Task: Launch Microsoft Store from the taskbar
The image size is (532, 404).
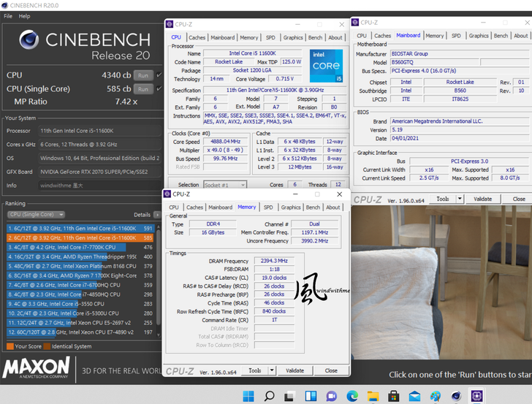Action: pyautogui.click(x=392, y=396)
